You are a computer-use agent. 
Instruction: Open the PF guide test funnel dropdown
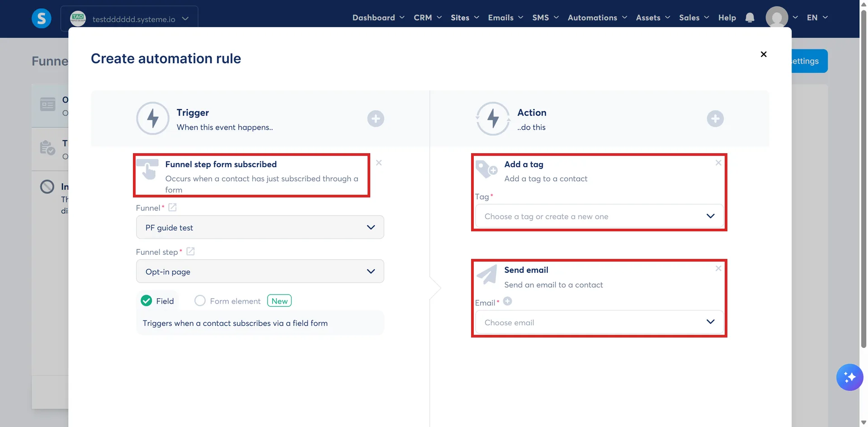tap(260, 227)
